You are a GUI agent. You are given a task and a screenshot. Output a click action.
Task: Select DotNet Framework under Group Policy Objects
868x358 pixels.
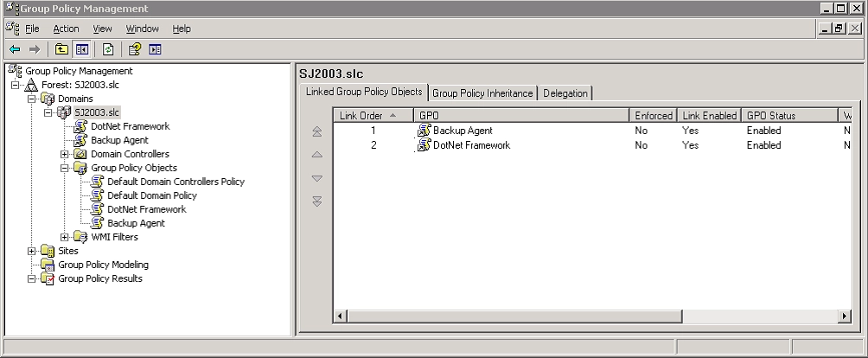147,209
